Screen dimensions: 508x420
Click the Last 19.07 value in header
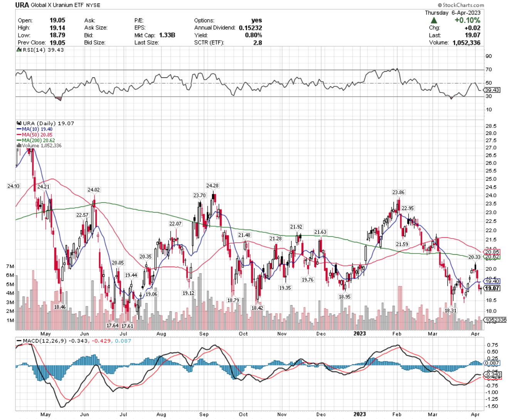coord(473,35)
